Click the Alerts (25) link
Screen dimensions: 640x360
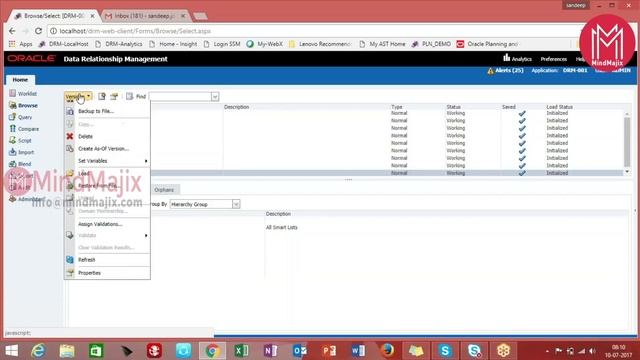[x=509, y=70]
